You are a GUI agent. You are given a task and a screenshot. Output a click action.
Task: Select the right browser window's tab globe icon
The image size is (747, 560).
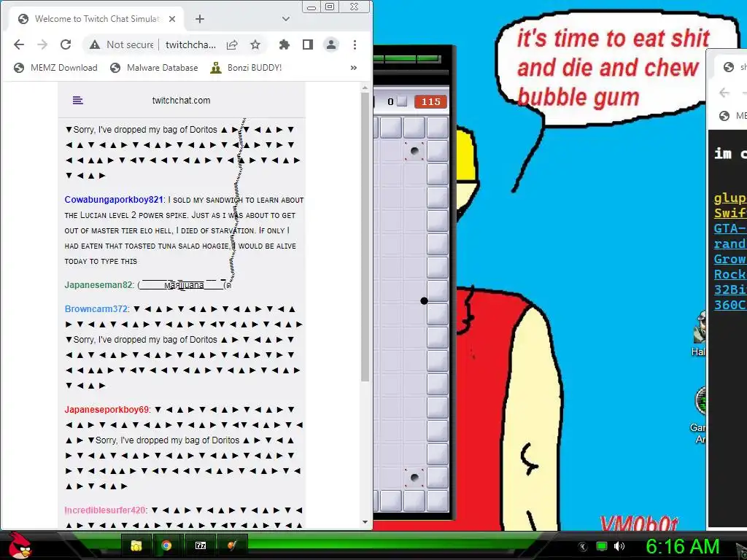729,67
